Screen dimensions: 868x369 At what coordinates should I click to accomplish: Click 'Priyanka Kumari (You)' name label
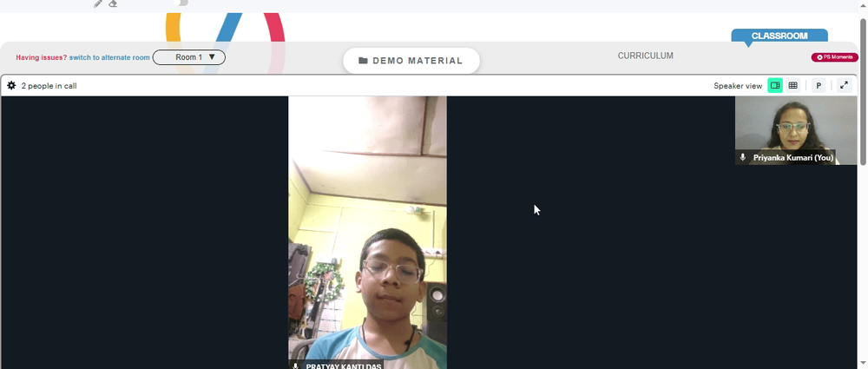(x=793, y=158)
